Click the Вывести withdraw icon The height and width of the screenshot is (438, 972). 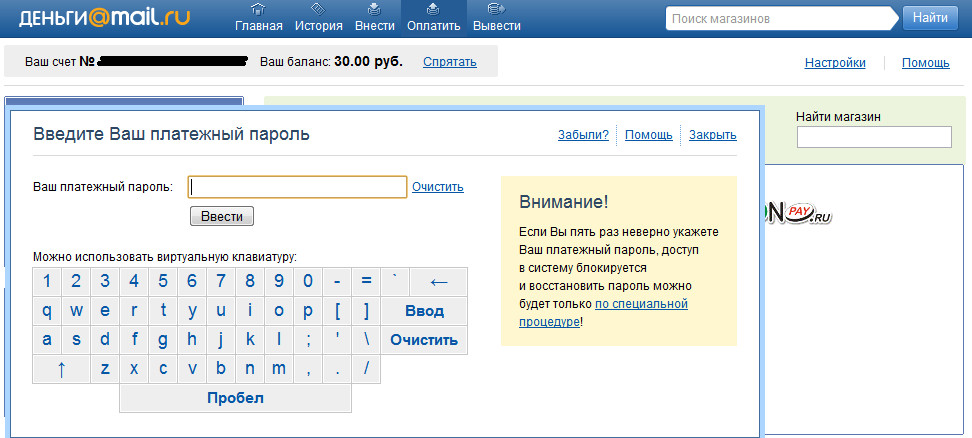tap(495, 10)
